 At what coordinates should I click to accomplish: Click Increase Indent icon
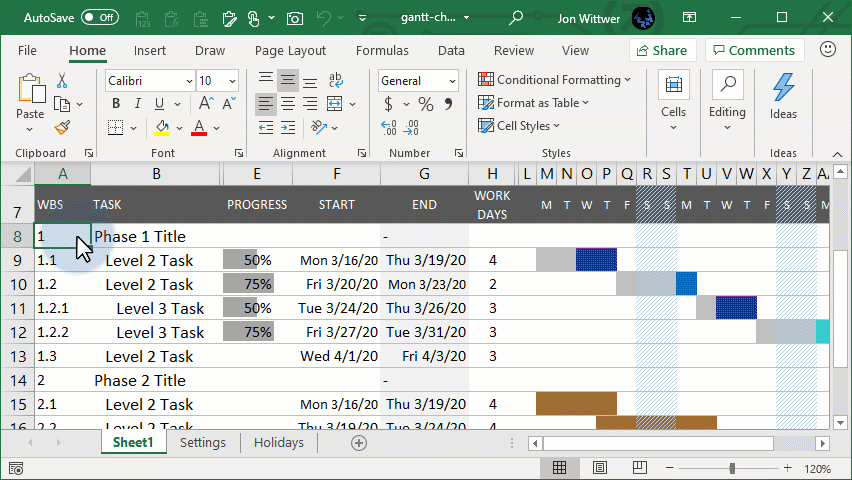click(287, 128)
